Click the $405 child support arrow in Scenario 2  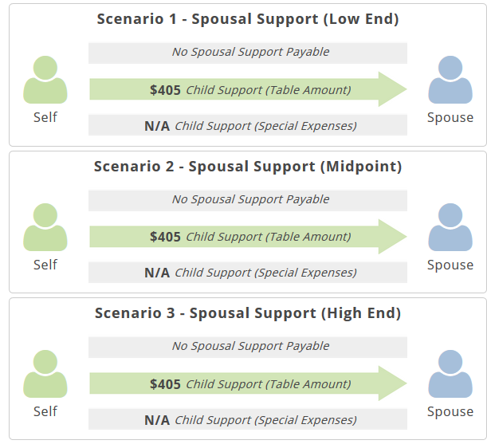coord(248,237)
